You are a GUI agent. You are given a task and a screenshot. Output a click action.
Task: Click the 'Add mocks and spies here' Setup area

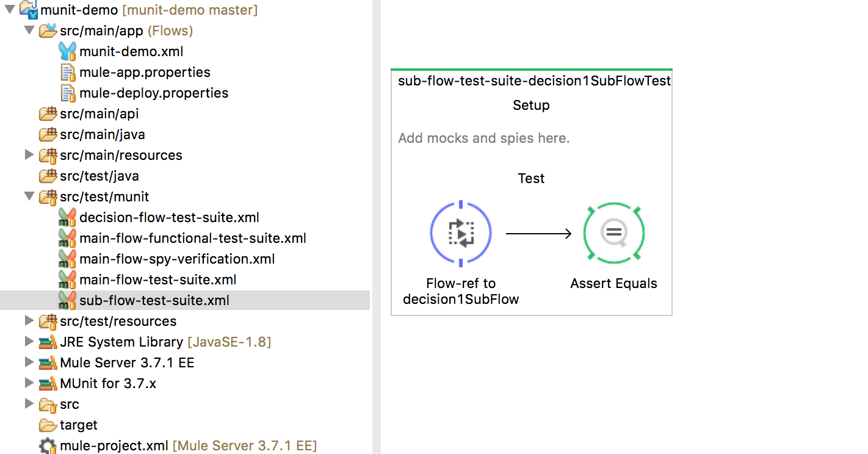point(483,139)
